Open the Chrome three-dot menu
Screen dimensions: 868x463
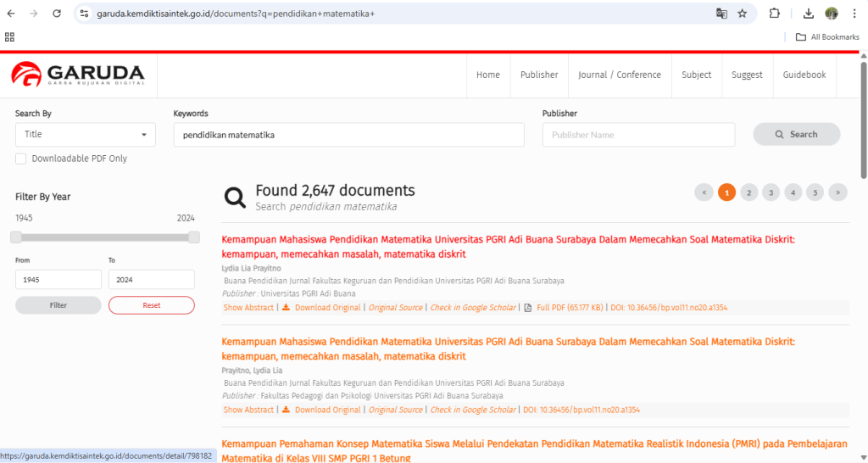[x=854, y=14]
